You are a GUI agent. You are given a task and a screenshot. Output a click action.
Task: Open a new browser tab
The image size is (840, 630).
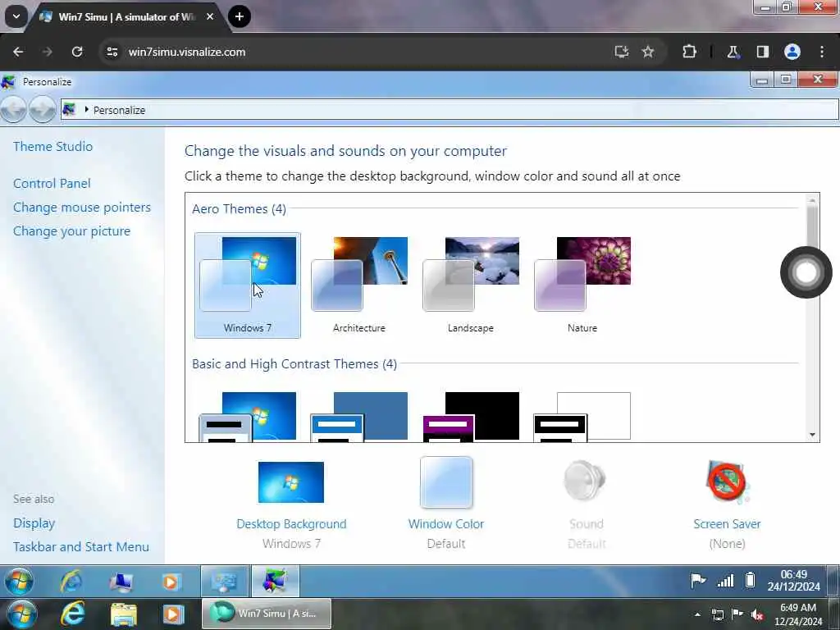(240, 16)
